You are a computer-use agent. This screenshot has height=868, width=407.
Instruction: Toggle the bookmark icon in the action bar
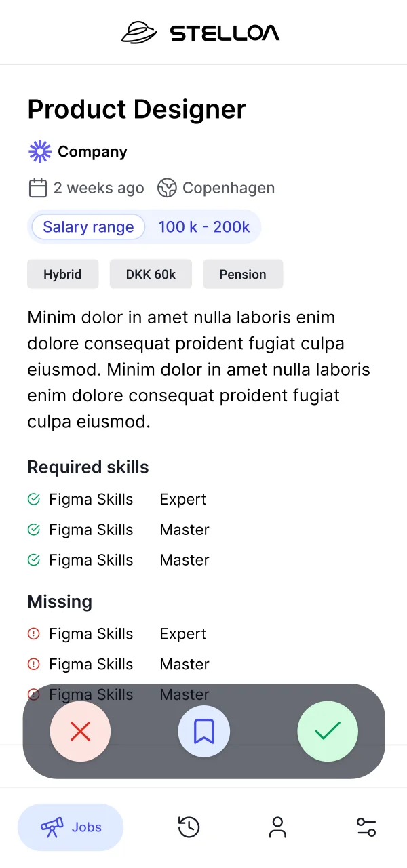click(x=203, y=731)
